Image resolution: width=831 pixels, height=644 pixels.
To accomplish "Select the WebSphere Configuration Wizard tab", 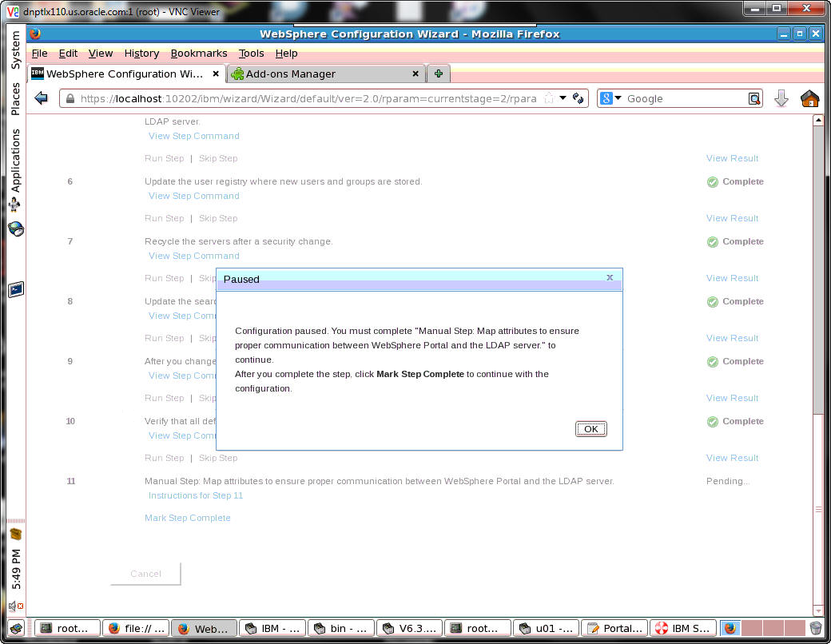I will 125,74.
